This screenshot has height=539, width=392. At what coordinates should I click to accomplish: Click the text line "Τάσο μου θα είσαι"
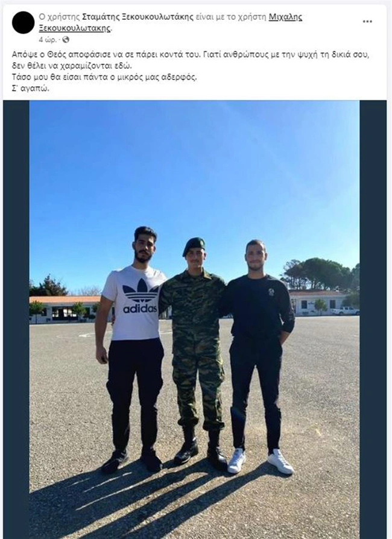[x=104, y=77]
